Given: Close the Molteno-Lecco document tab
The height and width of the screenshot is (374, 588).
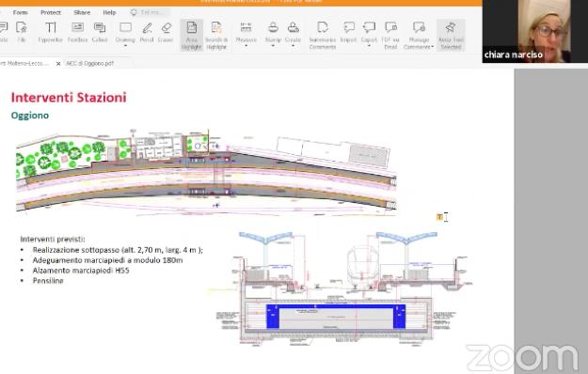Looking at the screenshot, I should pos(58,64).
